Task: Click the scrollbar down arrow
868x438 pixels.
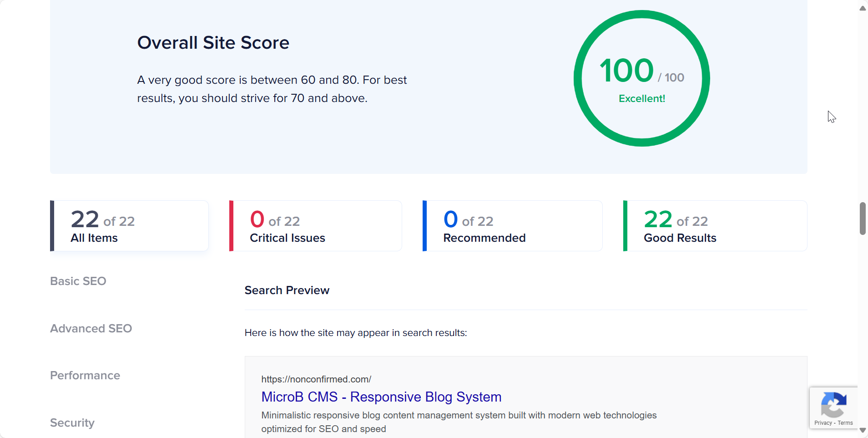Action: (x=863, y=430)
